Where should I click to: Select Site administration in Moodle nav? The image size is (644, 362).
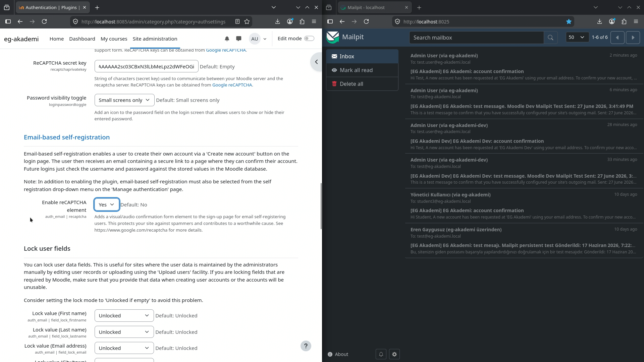pos(155,39)
